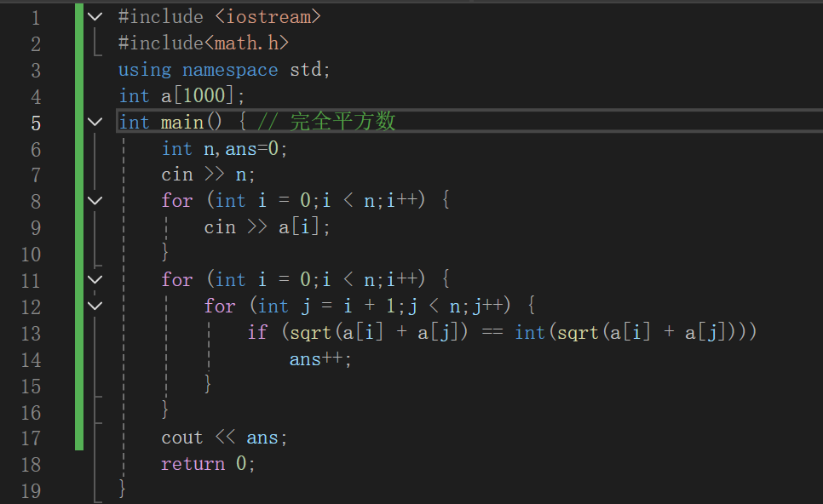Screen dimensions: 823x504
Task: Click the 'return 0;' statement
Action: pos(208,464)
